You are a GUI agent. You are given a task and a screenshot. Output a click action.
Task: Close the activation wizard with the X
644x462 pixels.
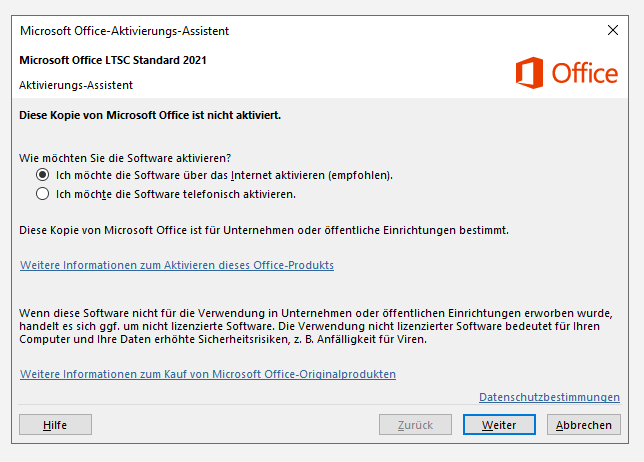613,30
